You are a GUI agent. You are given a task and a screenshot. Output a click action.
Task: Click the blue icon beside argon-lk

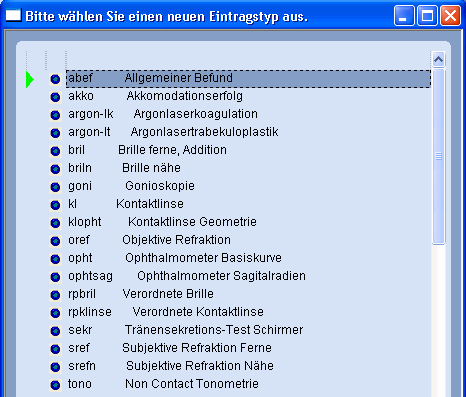click(x=55, y=115)
